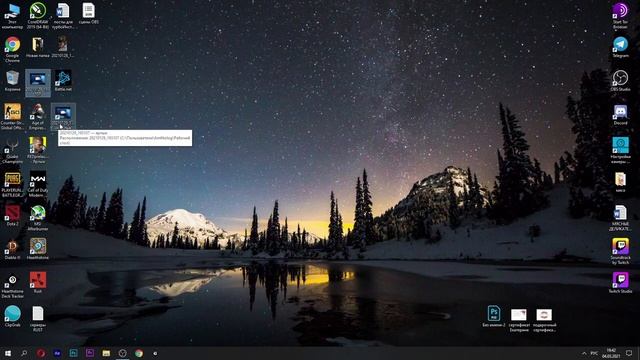The height and width of the screenshot is (360, 640).
Task: Launch Call of Duty Modern Warfare shortcut
Action: click(38, 184)
